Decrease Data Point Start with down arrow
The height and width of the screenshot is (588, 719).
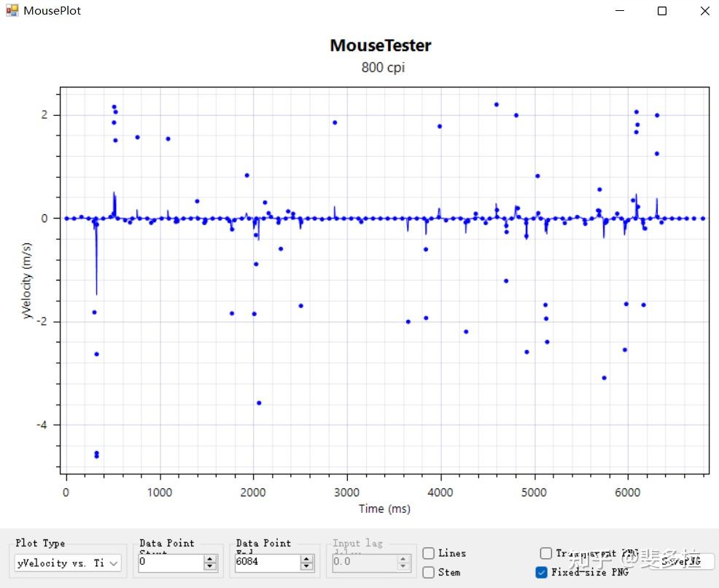(210, 567)
